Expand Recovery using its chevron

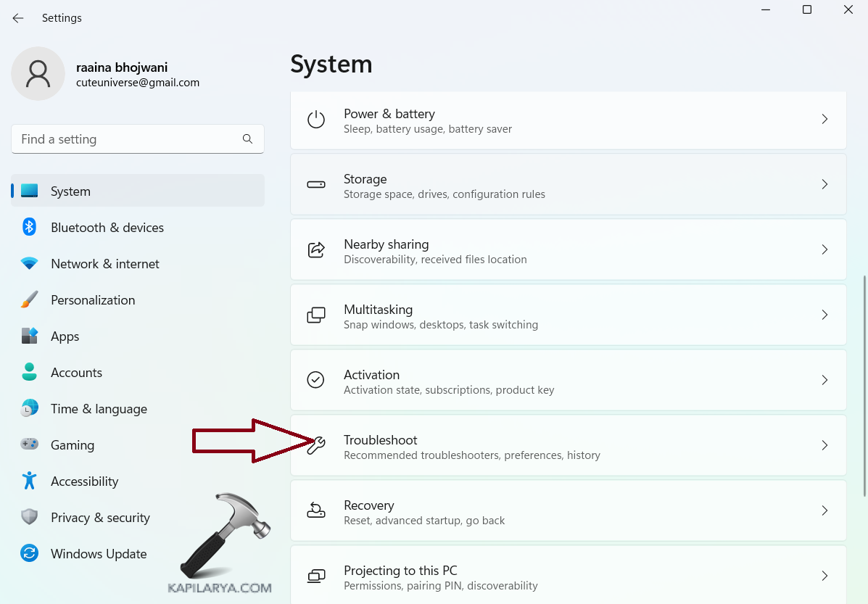824,510
